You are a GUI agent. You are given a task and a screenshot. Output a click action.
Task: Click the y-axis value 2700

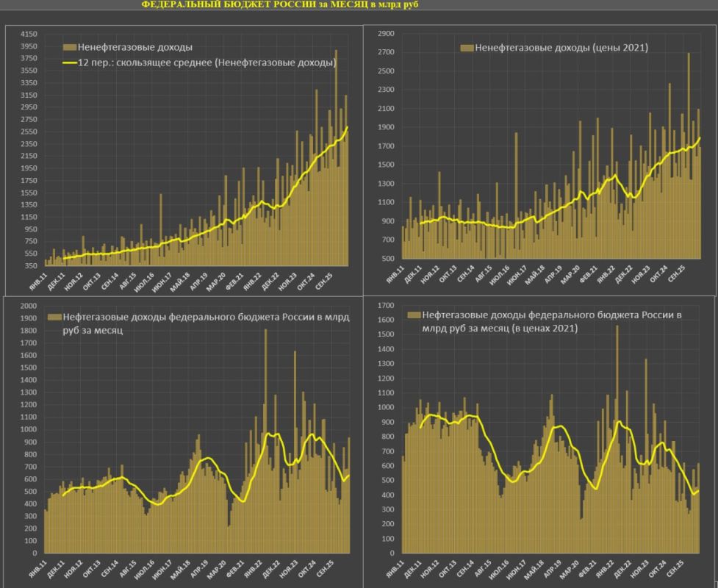tap(386, 53)
